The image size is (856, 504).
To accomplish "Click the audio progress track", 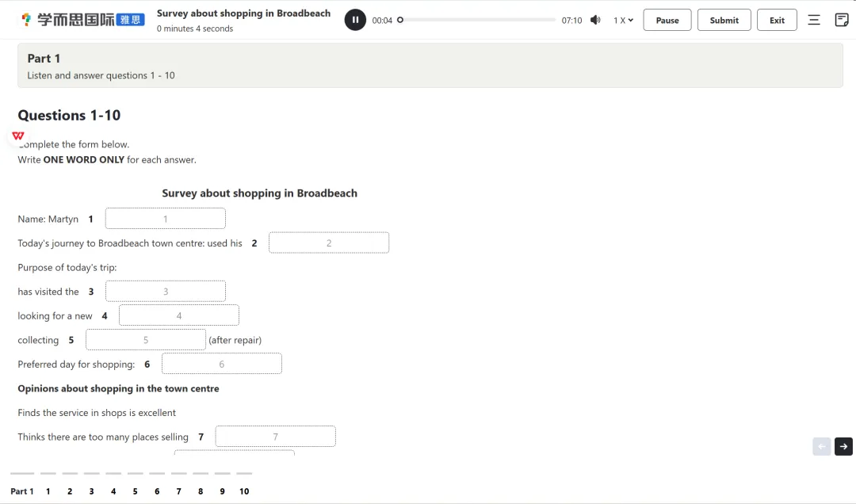I will pyautogui.click(x=478, y=20).
